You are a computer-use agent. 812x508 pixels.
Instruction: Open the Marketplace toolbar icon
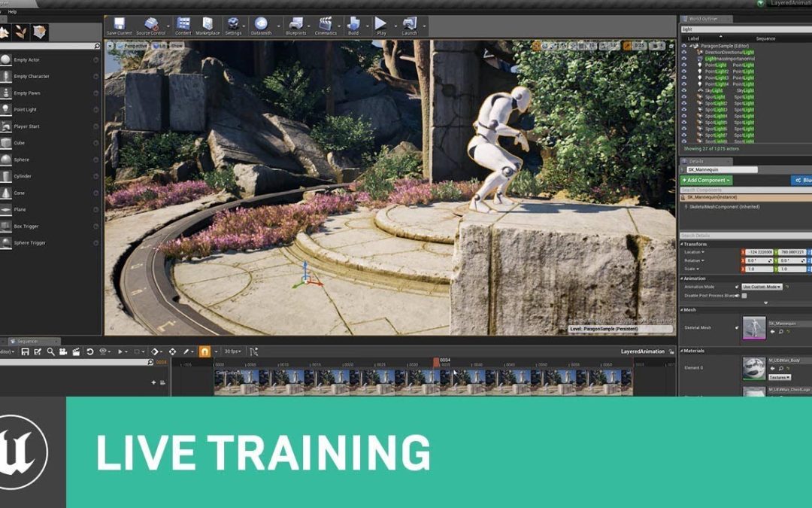coord(208,24)
